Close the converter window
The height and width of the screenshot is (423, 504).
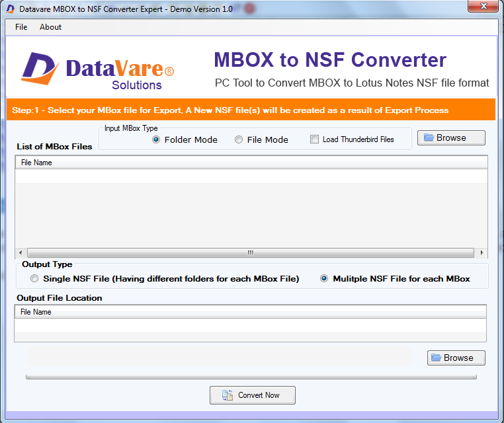pyautogui.click(x=483, y=6)
